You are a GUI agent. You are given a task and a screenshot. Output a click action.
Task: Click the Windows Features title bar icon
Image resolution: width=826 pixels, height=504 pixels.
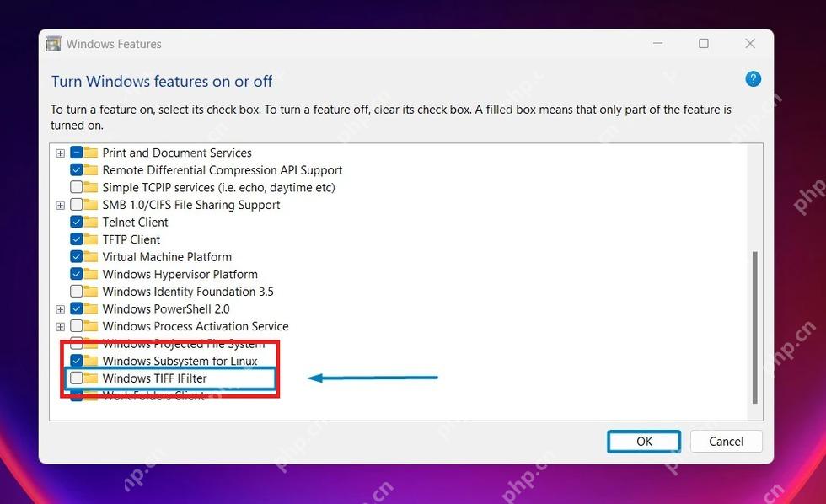pyautogui.click(x=53, y=44)
